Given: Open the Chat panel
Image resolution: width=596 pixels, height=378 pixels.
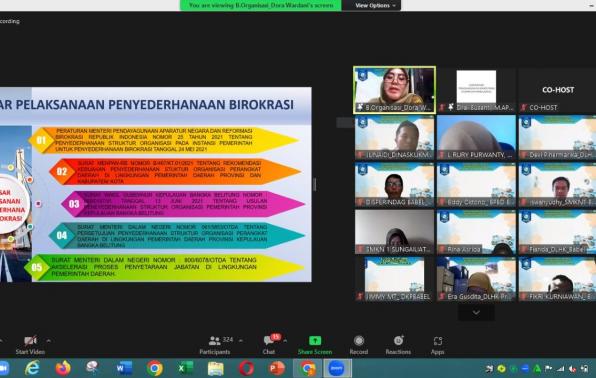Looking at the screenshot, I should (269, 345).
